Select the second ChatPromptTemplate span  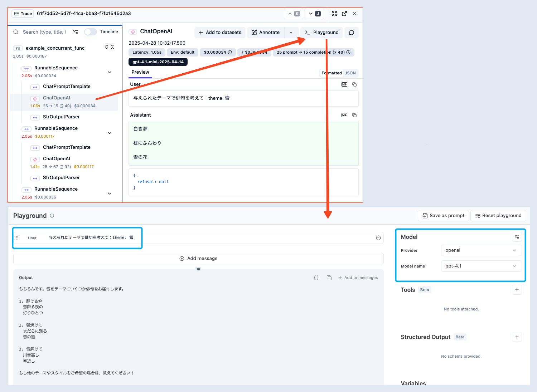(67, 147)
